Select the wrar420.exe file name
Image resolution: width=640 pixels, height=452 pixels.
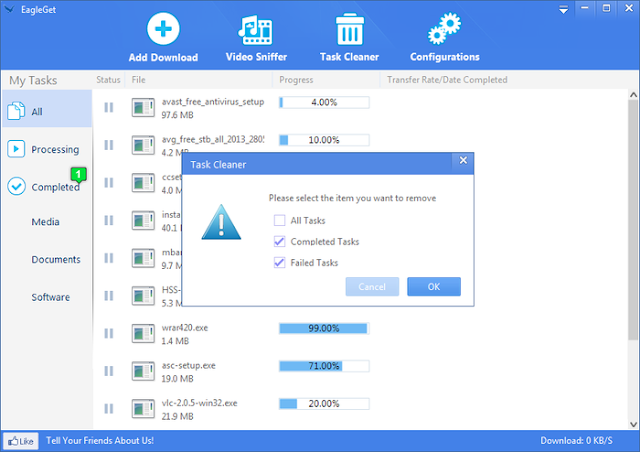(185, 328)
